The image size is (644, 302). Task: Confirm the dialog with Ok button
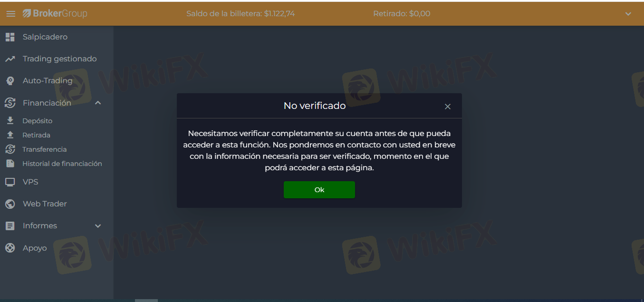click(319, 190)
